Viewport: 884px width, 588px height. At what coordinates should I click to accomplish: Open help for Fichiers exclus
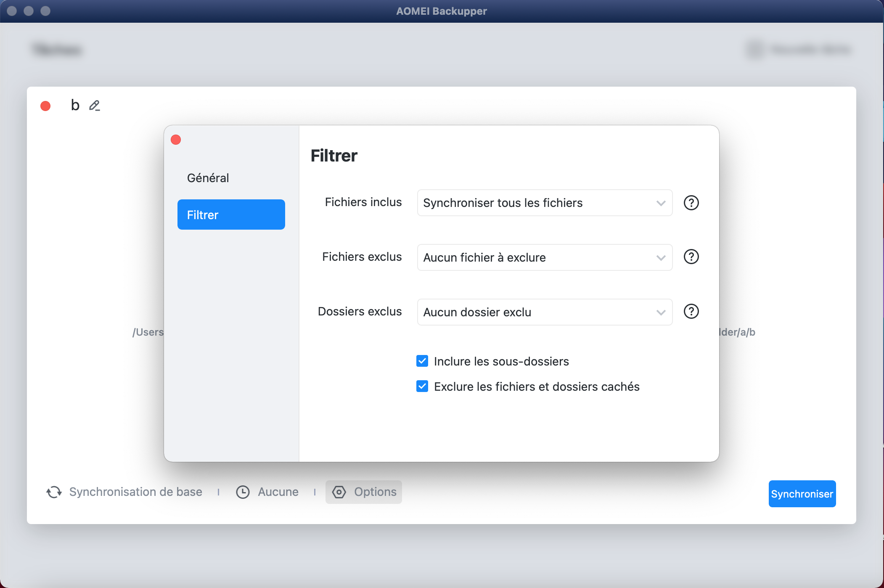pyautogui.click(x=691, y=257)
